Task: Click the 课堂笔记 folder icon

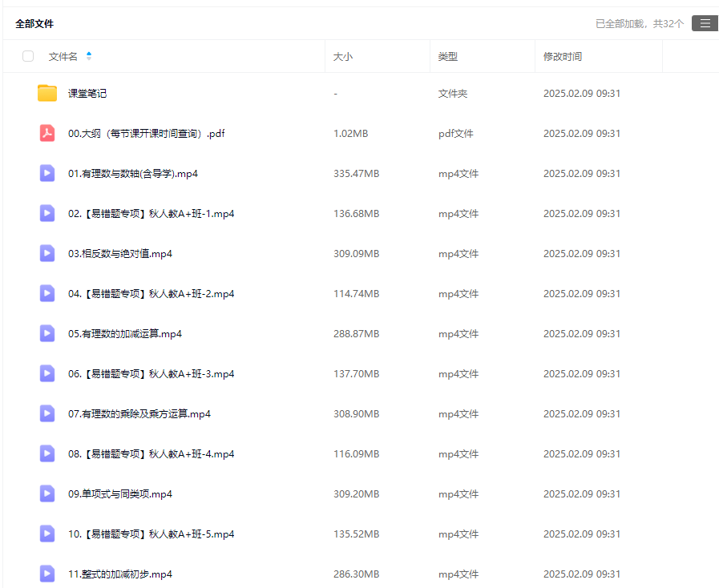Action: (47, 93)
